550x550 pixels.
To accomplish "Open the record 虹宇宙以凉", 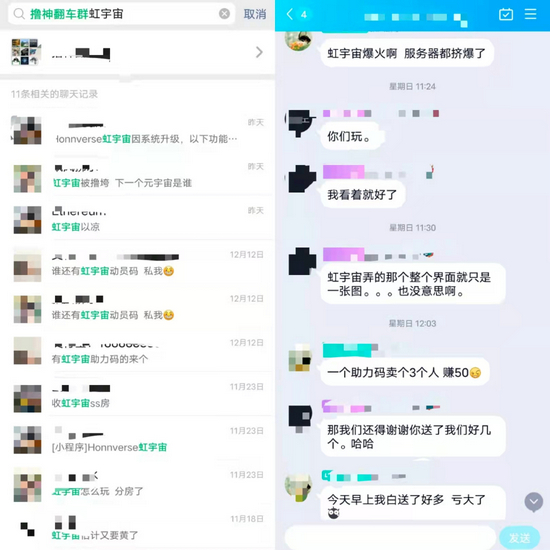I will tap(138, 219).
